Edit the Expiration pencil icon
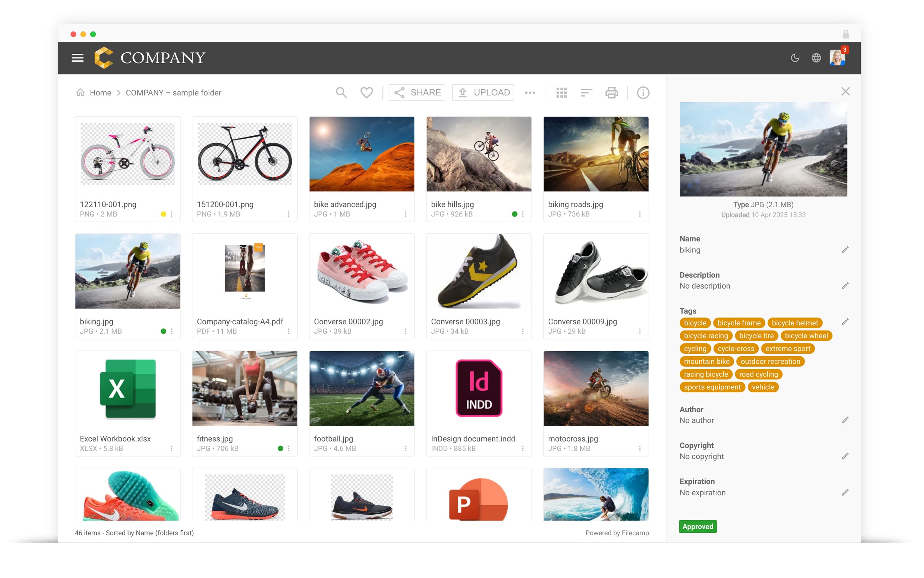924x578 pixels. click(x=845, y=492)
